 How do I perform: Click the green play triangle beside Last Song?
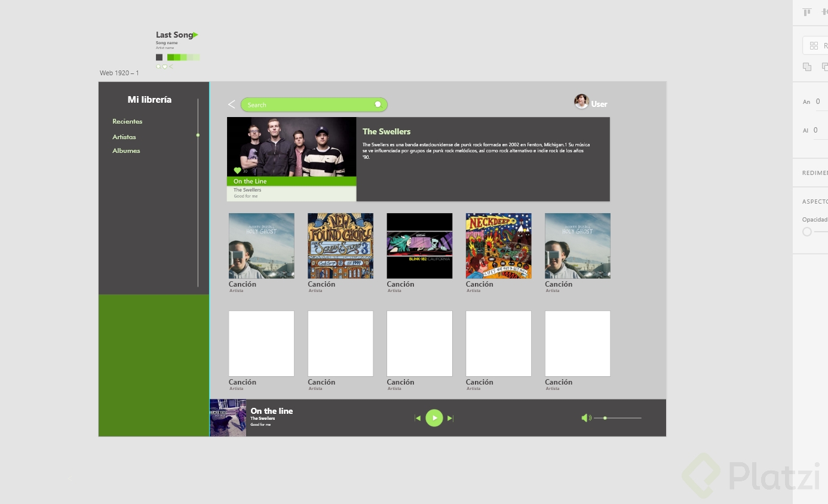tap(196, 35)
